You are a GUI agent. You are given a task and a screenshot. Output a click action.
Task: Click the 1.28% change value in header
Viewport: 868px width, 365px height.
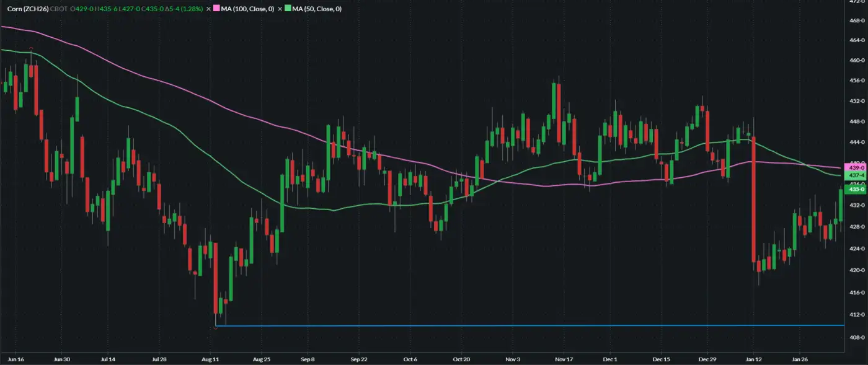pos(190,9)
